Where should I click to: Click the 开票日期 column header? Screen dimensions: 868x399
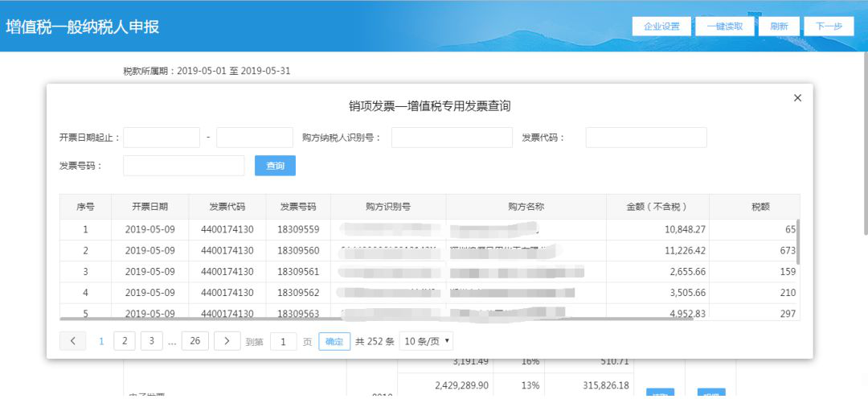click(x=150, y=207)
